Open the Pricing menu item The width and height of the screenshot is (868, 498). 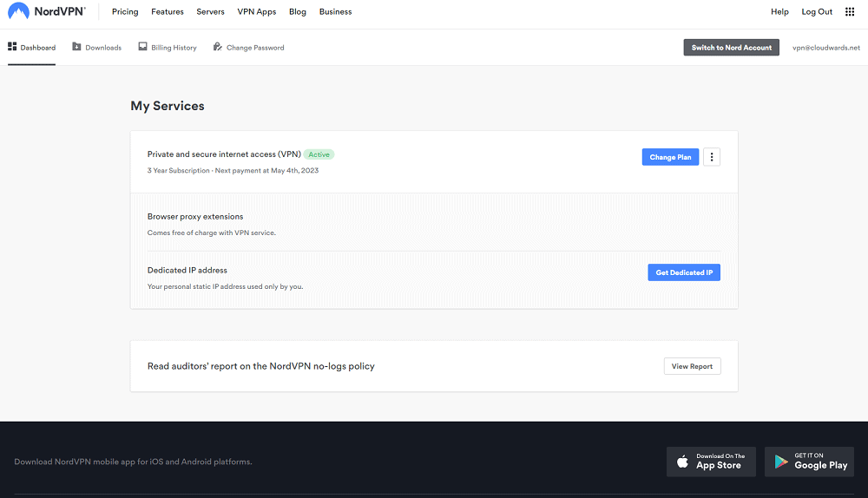[x=125, y=11]
